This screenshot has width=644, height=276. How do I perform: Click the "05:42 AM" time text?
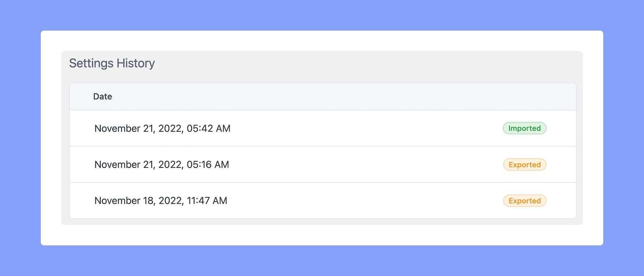209,129
